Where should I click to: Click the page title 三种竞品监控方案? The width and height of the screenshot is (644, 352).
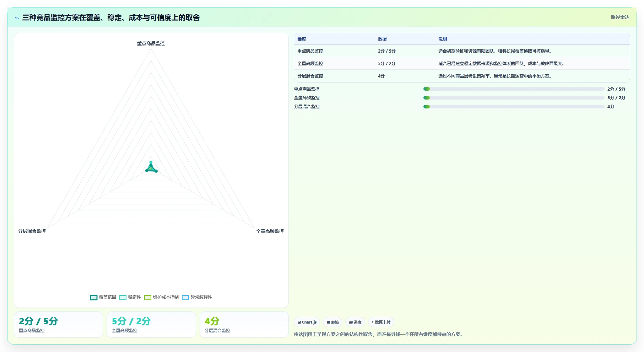[111, 17]
